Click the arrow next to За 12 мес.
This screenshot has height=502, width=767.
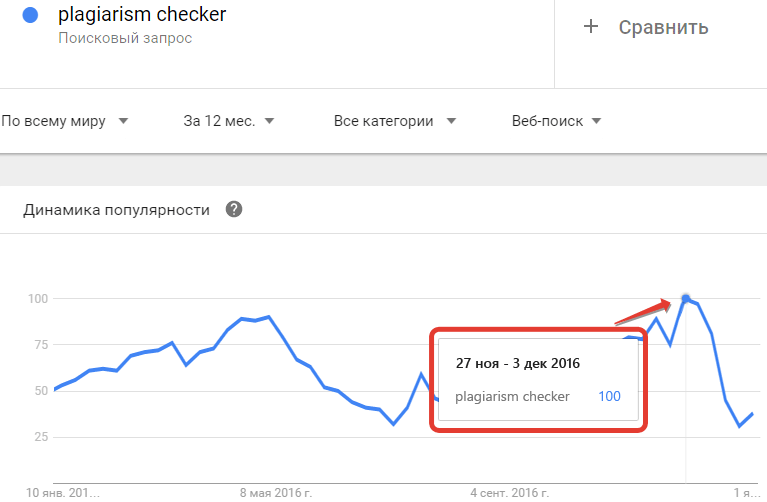click(x=270, y=121)
